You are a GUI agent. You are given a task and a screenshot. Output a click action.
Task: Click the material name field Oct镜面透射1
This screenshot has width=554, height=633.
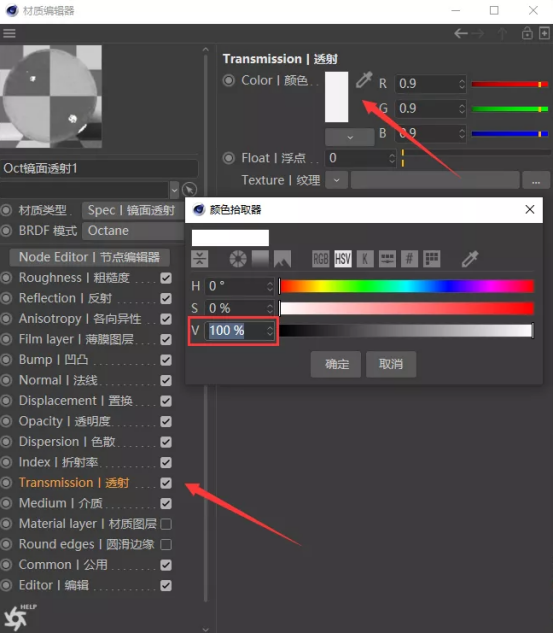click(99, 168)
